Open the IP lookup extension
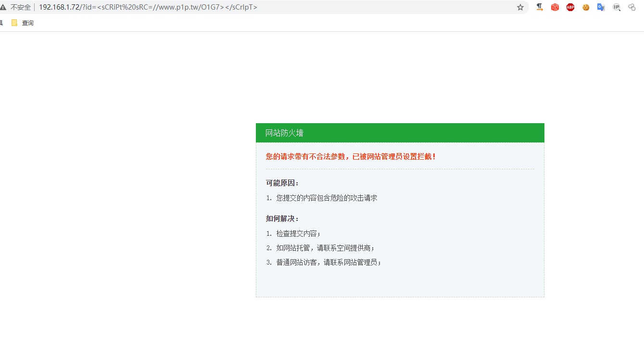 617,7
